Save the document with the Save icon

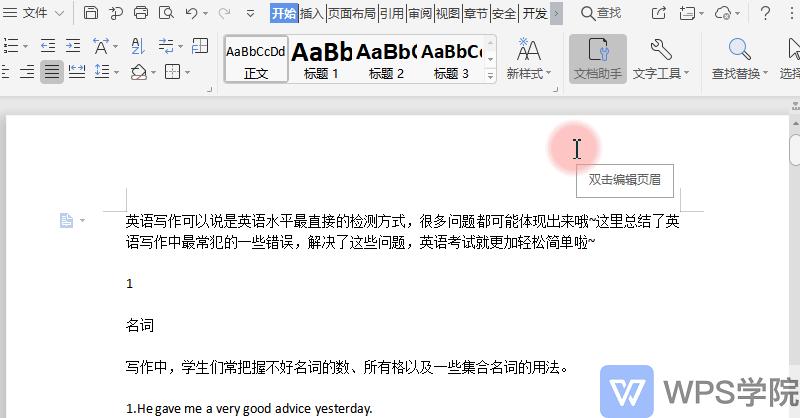[x=91, y=13]
